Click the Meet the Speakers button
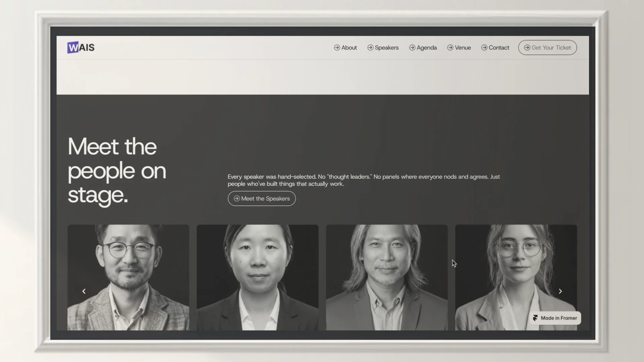This screenshot has height=362, width=644. pyautogui.click(x=262, y=198)
